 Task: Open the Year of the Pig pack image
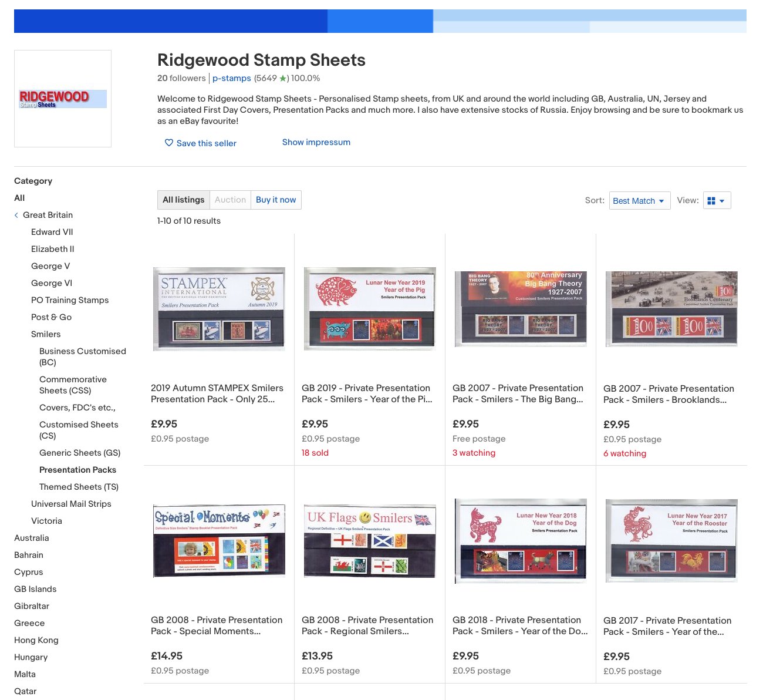tap(370, 309)
